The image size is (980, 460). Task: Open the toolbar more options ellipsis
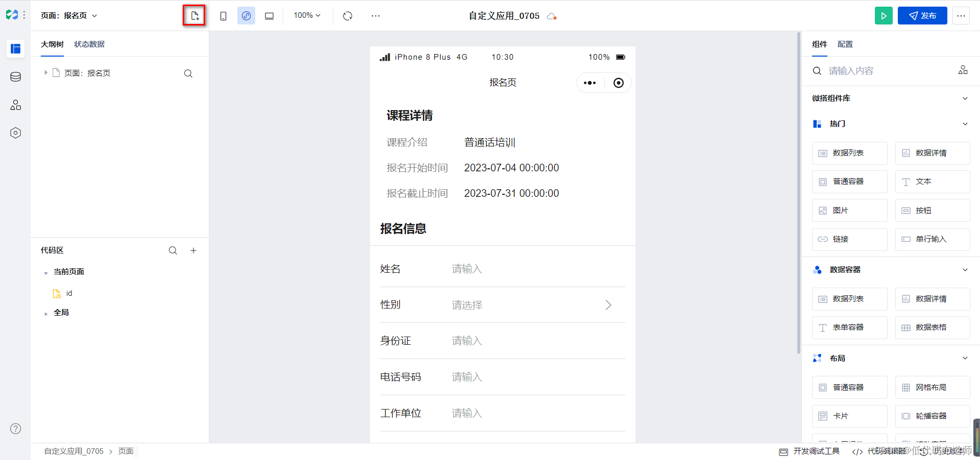tap(376, 16)
